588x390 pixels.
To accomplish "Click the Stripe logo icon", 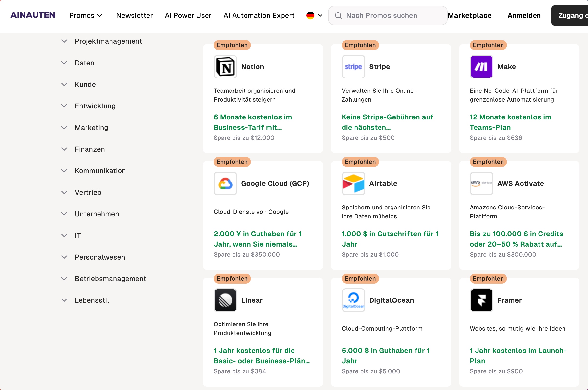I will click(x=353, y=67).
